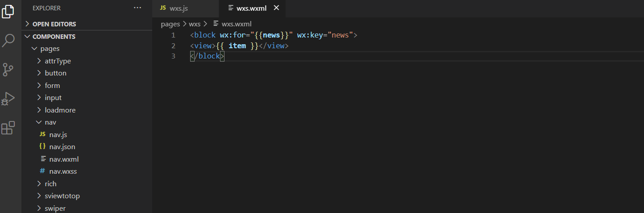Expand the sviewtotop folder
Viewport: 644px width, 213px height.
click(87, 196)
